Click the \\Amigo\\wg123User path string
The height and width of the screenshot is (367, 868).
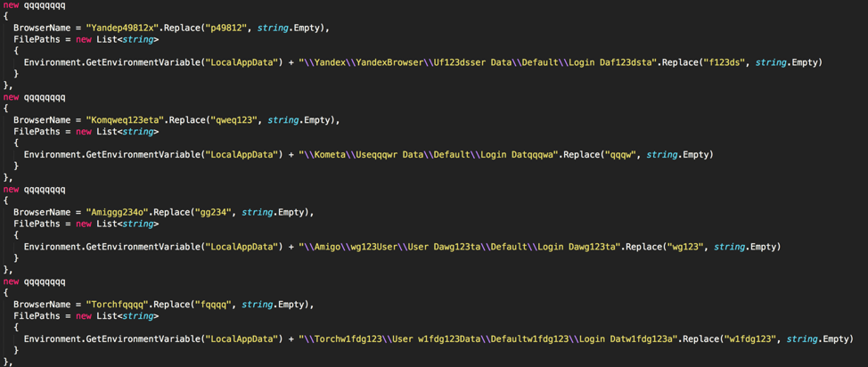(x=459, y=247)
